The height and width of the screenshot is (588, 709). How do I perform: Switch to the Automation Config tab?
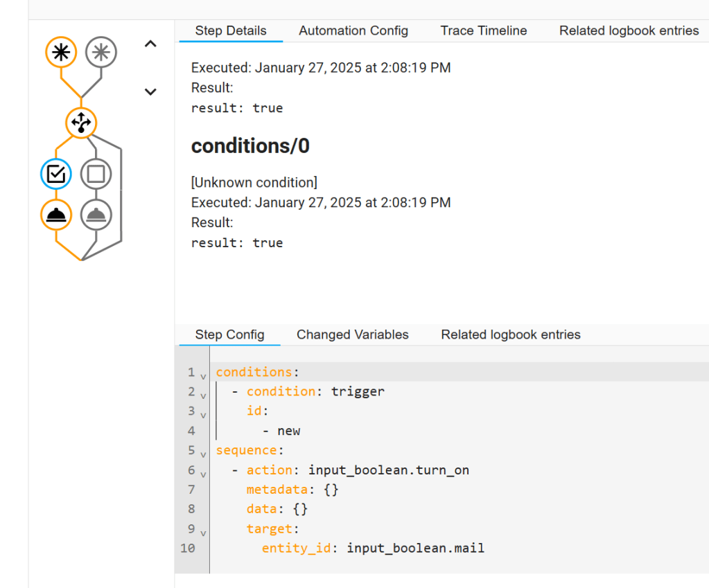[x=353, y=30]
